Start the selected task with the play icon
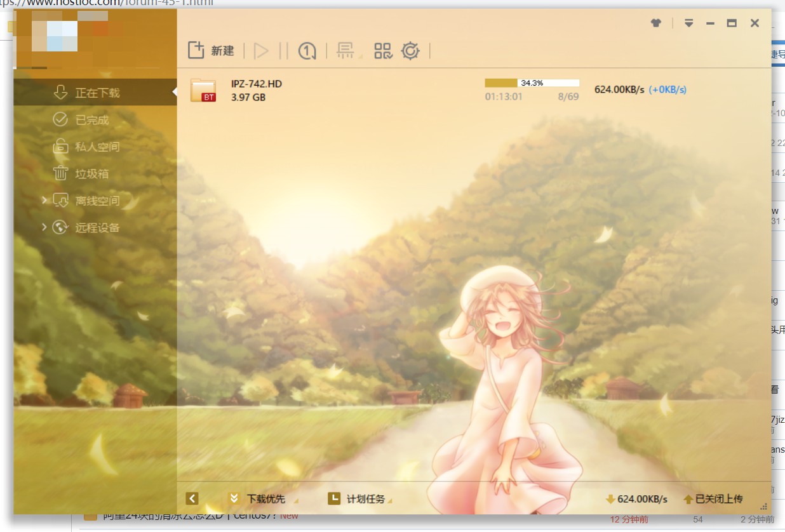This screenshot has width=785, height=532. 261,51
